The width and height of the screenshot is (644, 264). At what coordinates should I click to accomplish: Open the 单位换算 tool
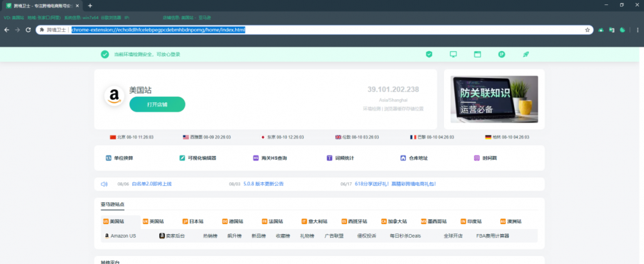(x=119, y=158)
